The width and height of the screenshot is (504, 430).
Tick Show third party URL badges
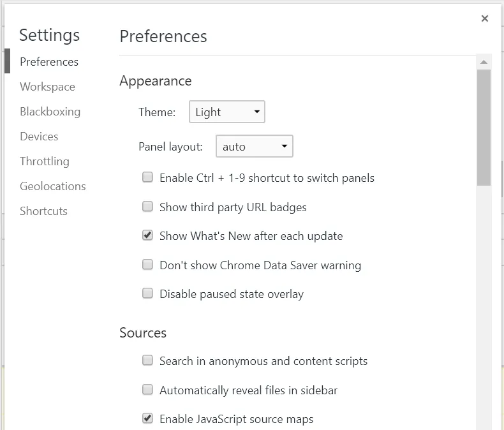click(x=147, y=207)
